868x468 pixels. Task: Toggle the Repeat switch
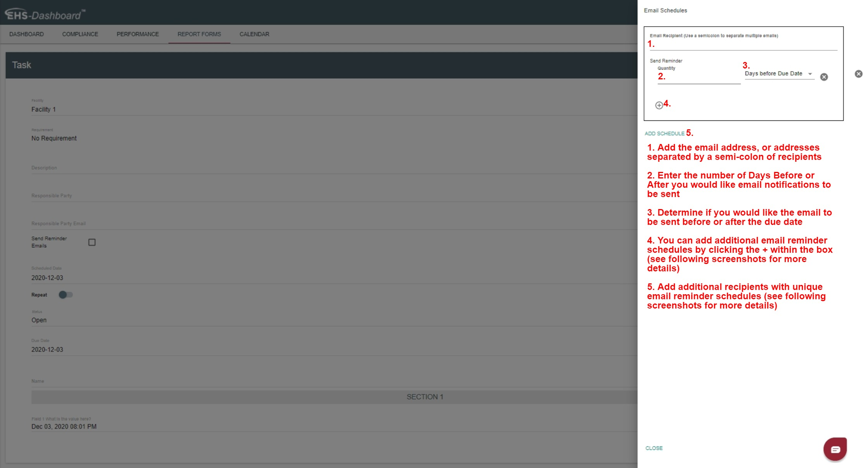65,295
